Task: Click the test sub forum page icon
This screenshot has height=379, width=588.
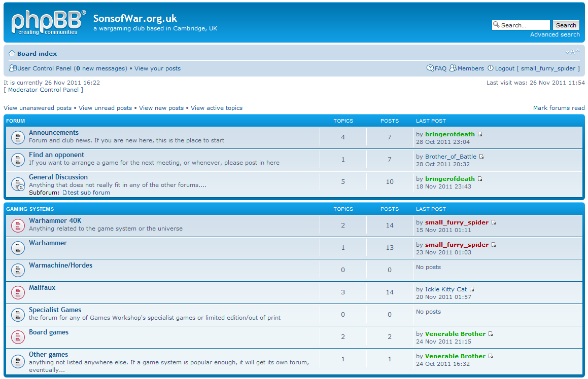Action: tap(64, 193)
